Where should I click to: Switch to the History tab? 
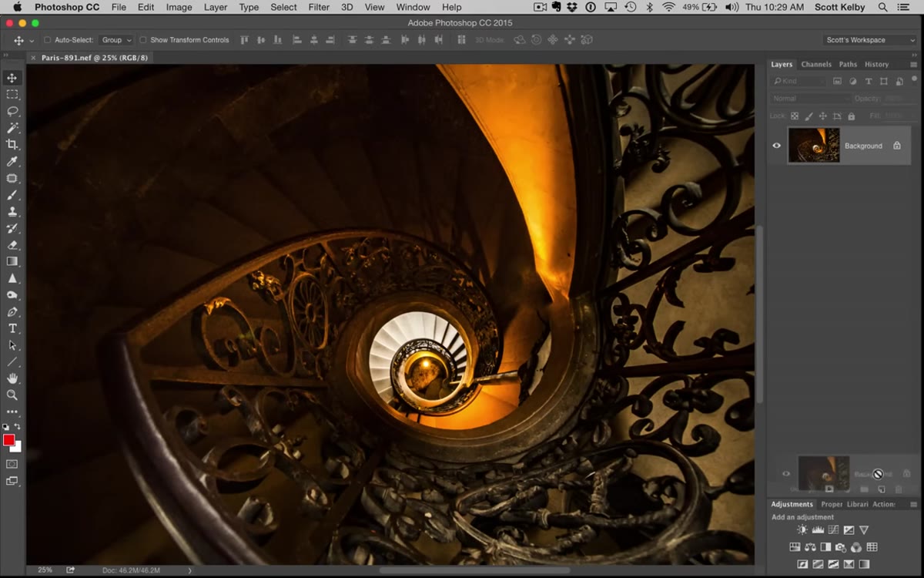point(876,65)
